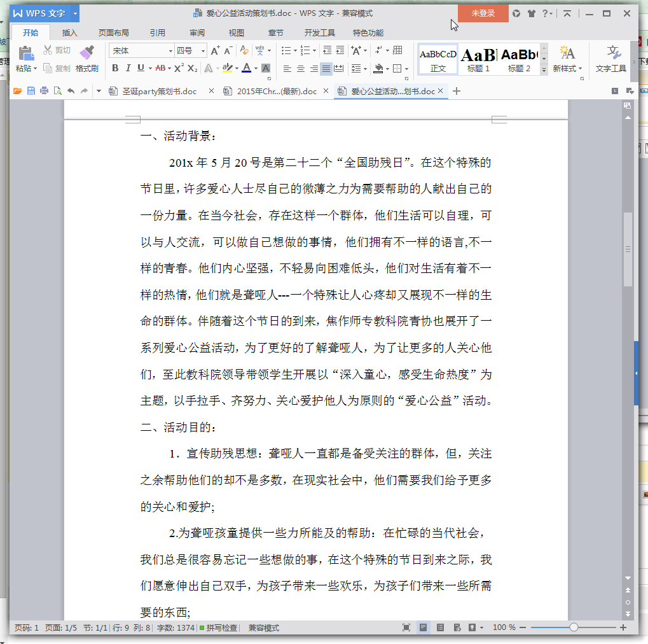Open a new document tab with plus icon
The height and width of the screenshot is (644, 648).
(x=456, y=91)
